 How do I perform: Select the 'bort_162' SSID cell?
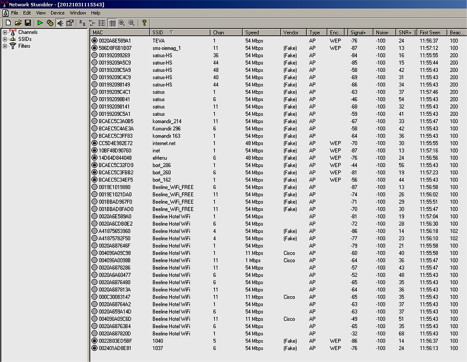[x=162, y=180]
